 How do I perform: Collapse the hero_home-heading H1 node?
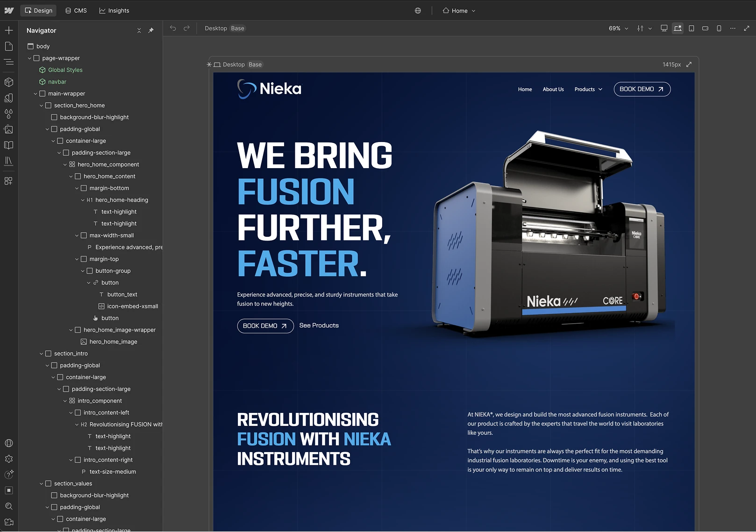click(83, 200)
